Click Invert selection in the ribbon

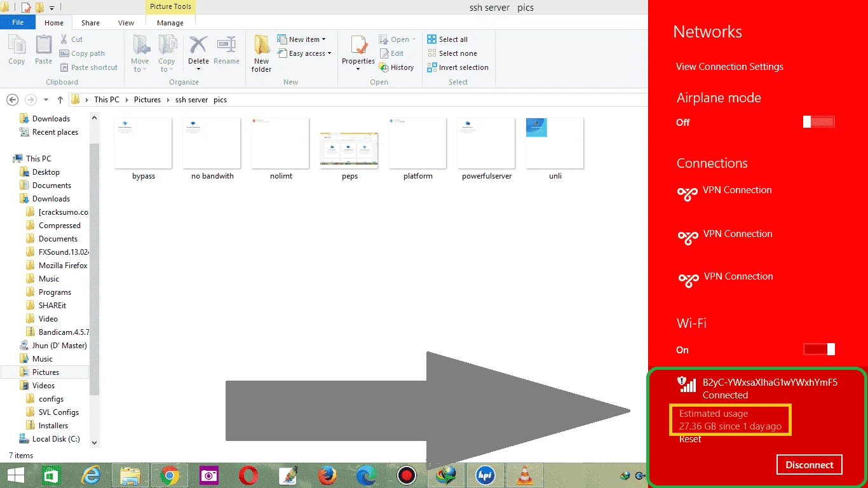[458, 67]
